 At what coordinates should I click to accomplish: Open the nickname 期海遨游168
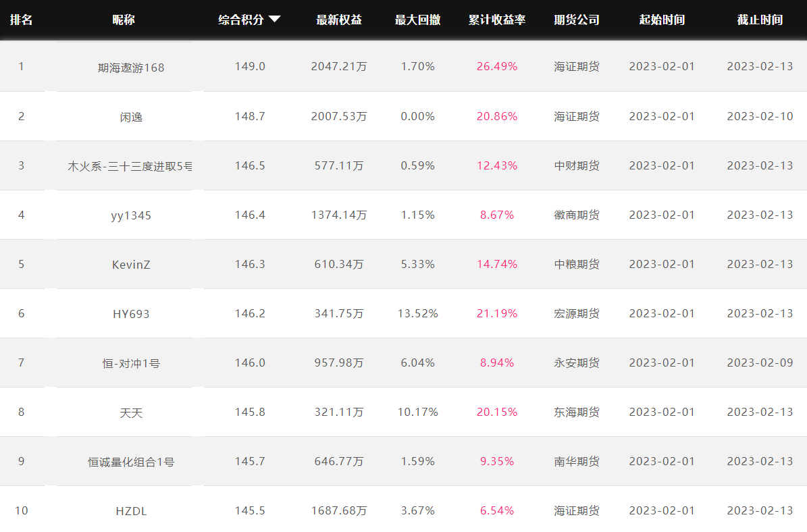click(x=131, y=68)
